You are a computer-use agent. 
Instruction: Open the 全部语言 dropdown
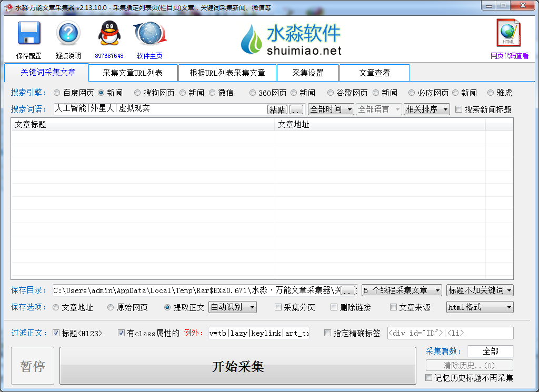[378, 109]
